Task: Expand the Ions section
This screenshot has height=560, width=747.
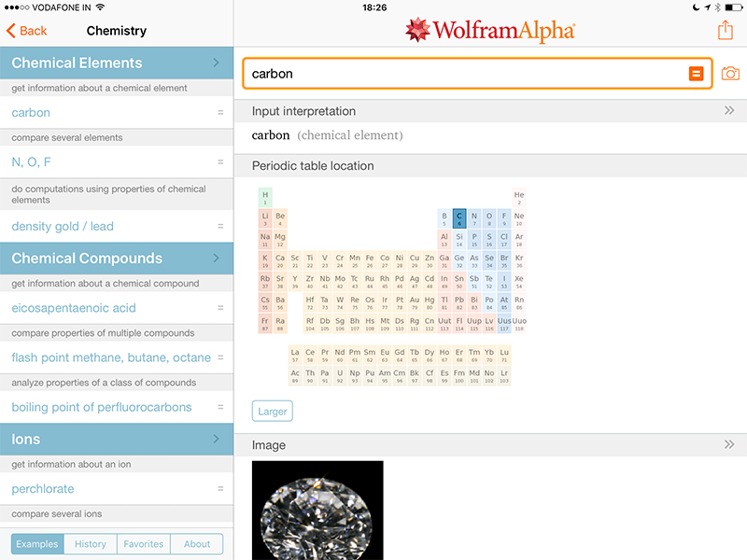Action: 117,439
